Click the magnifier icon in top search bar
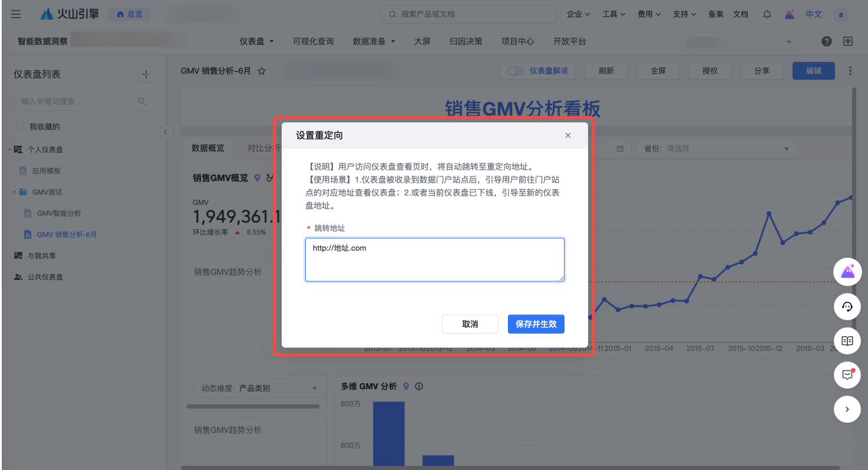 tap(393, 14)
